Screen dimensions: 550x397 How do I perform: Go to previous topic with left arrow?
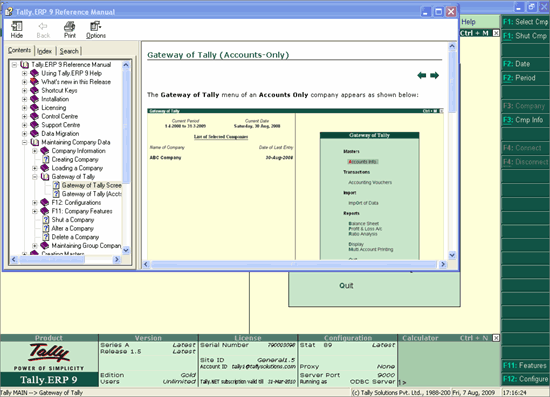(422, 75)
